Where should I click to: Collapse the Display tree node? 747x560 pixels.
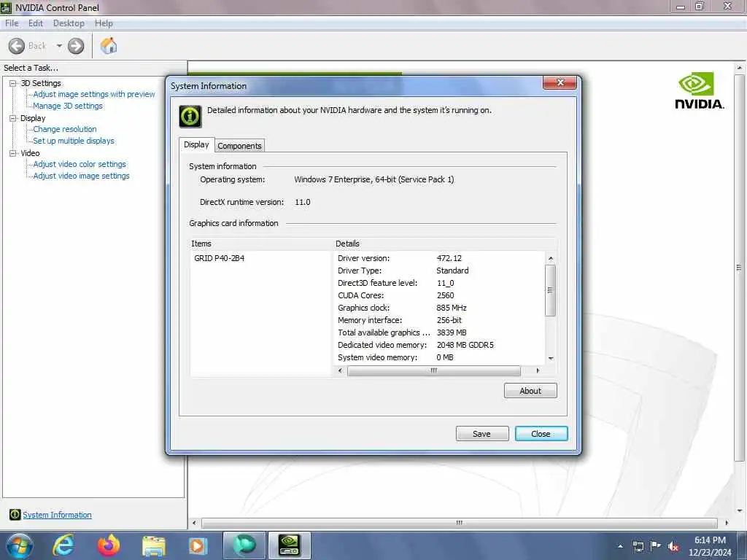(13, 119)
